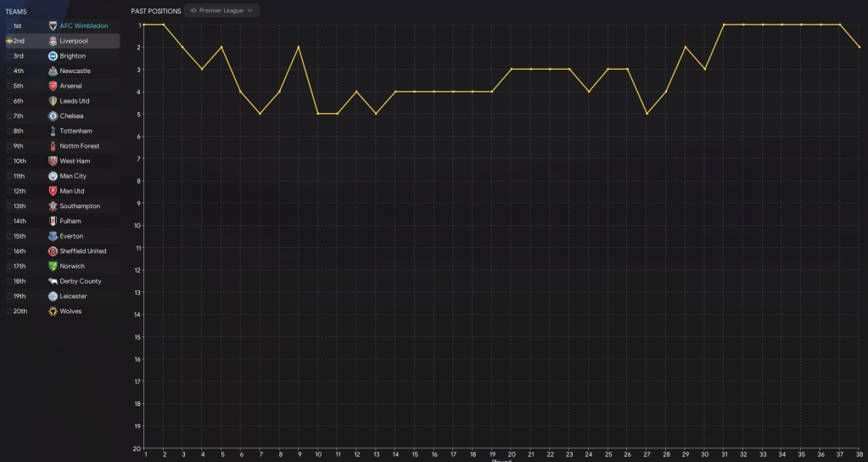Click the AFC Wimbledon crest icon

[x=53, y=25]
